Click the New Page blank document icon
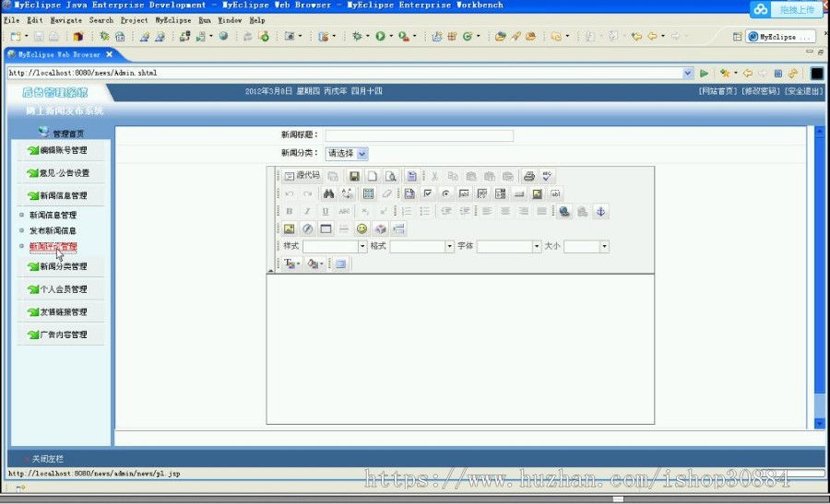This screenshot has height=504, width=830. [x=373, y=176]
